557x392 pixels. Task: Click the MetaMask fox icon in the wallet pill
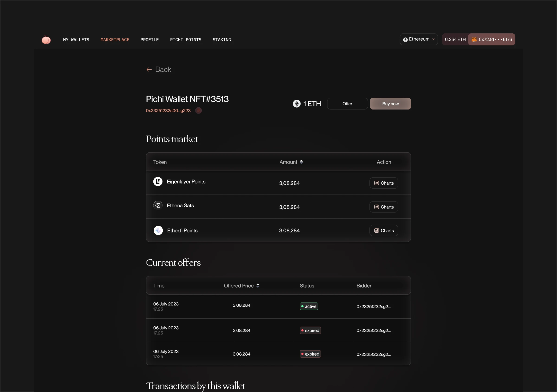click(x=474, y=39)
